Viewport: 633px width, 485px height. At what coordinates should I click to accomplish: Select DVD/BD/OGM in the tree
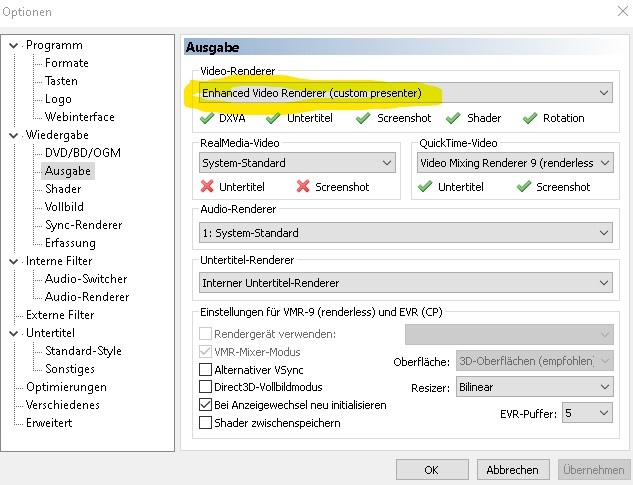[x=83, y=153]
